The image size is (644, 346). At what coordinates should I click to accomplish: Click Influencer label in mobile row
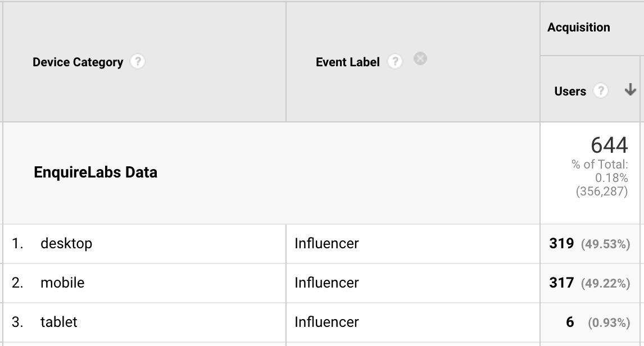pos(326,283)
